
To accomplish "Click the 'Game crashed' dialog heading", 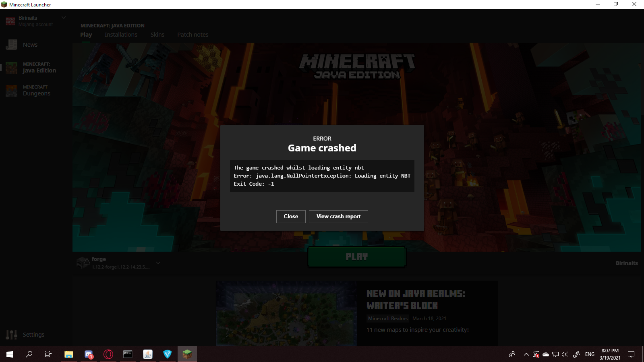I will [x=322, y=148].
